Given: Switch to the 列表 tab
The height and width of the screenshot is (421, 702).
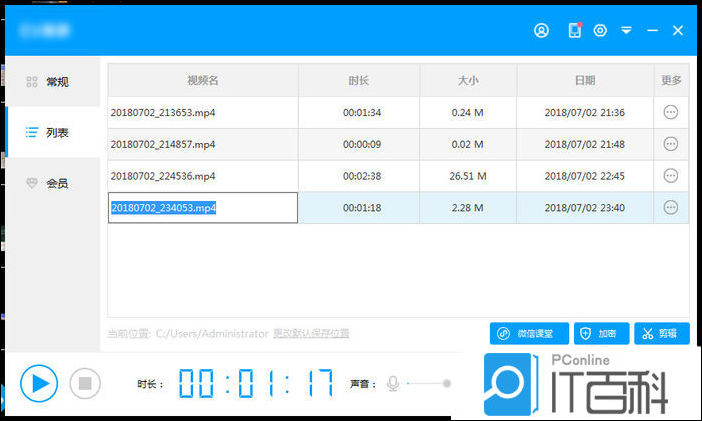Looking at the screenshot, I should [53, 133].
